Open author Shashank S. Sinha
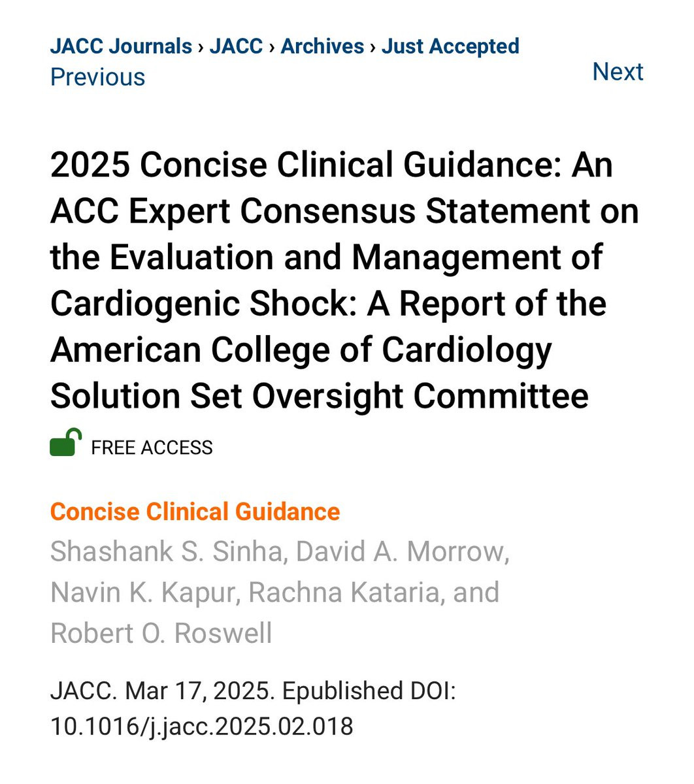The width and height of the screenshot is (694, 784). pyautogui.click(x=167, y=551)
